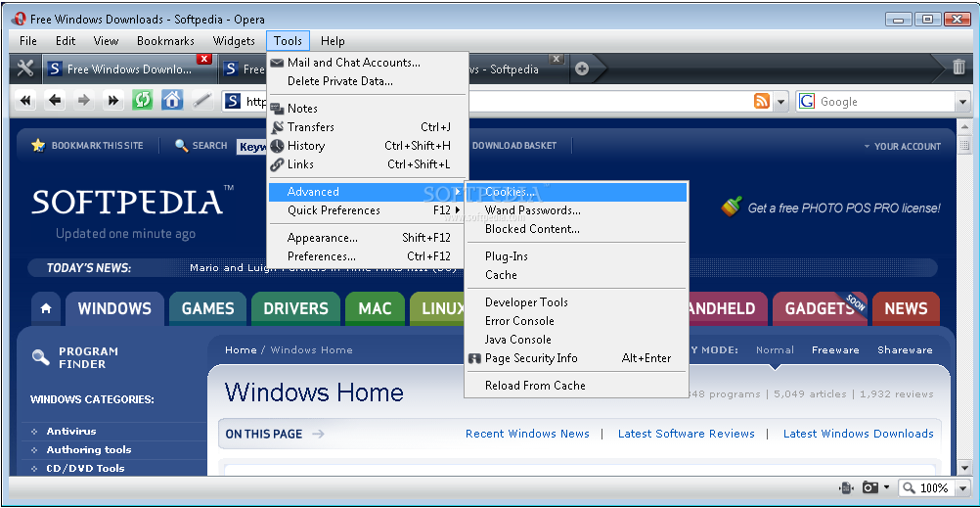The image size is (980, 508).
Task: Click the Recent Windows News link
Action: 527,434
